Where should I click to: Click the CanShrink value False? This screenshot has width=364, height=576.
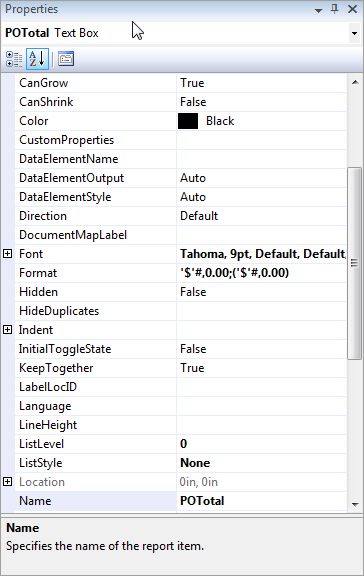tap(193, 102)
